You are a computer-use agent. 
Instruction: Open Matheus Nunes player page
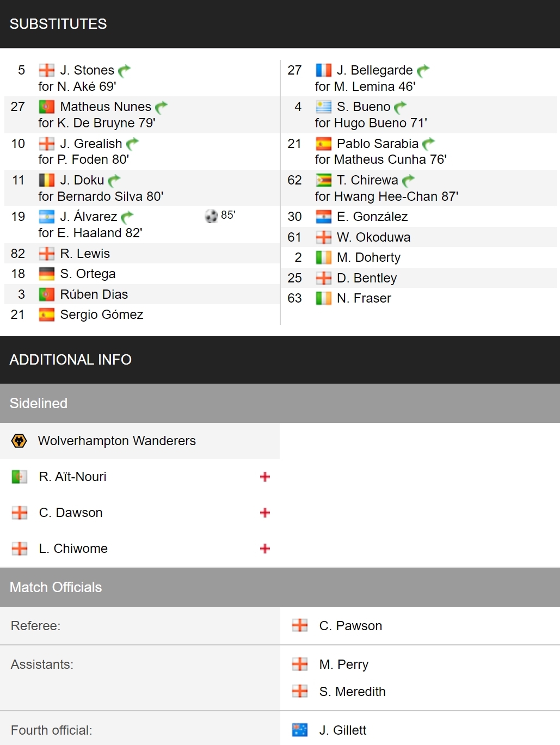click(106, 107)
